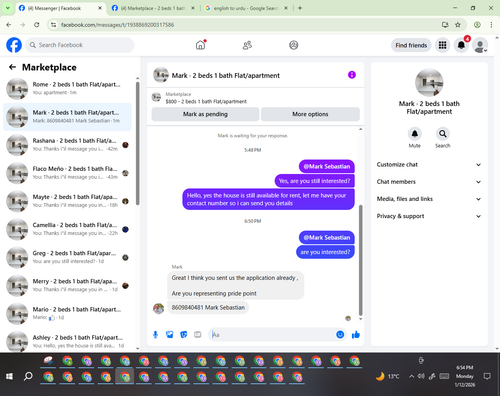The height and width of the screenshot is (396, 500).
Task: Attach a photo file icon
Action: pyautogui.click(x=170, y=334)
